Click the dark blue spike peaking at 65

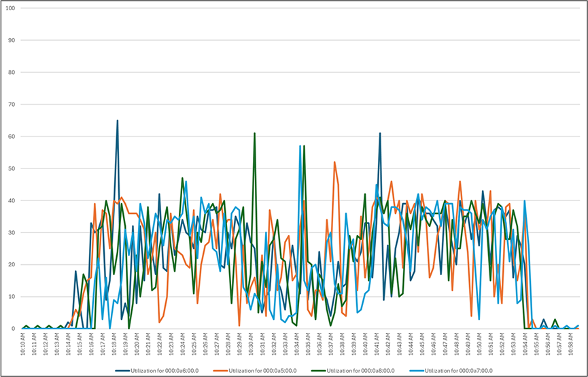point(118,121)
